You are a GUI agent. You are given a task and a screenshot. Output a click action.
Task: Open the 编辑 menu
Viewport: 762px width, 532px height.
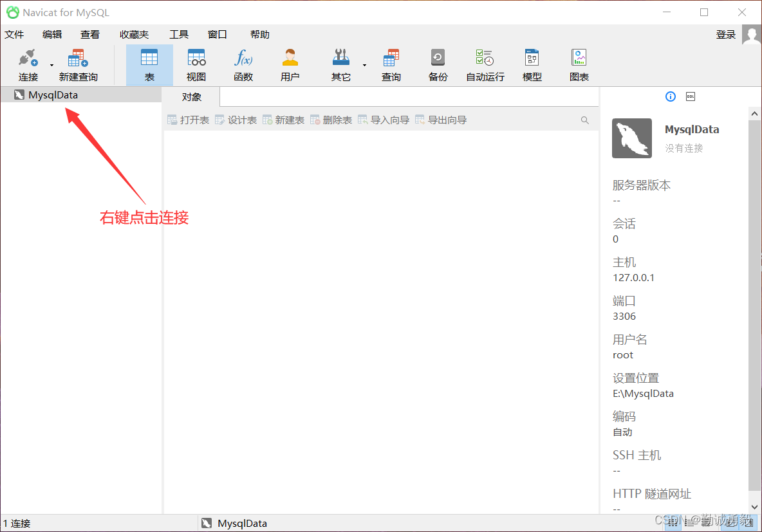coord(52,35)
